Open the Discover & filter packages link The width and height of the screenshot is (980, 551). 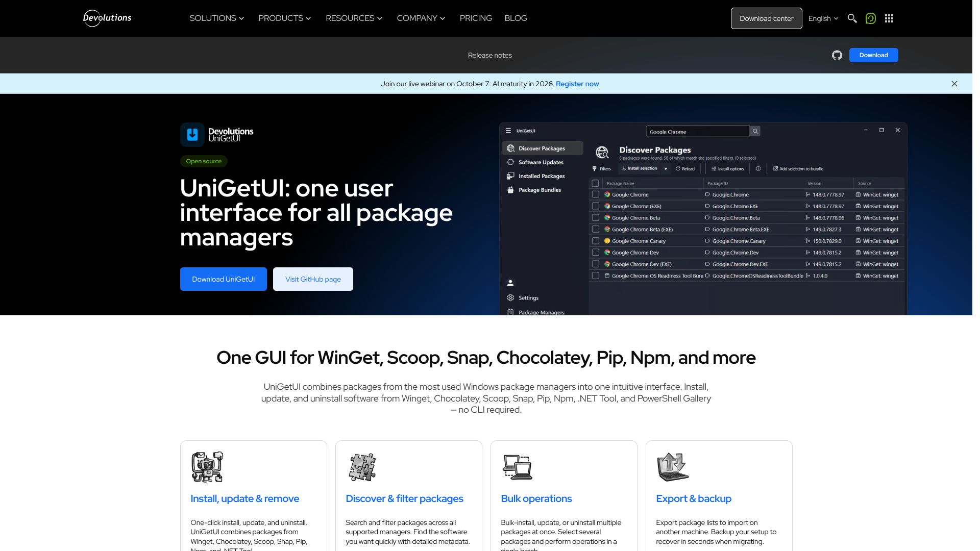(405, 499)
